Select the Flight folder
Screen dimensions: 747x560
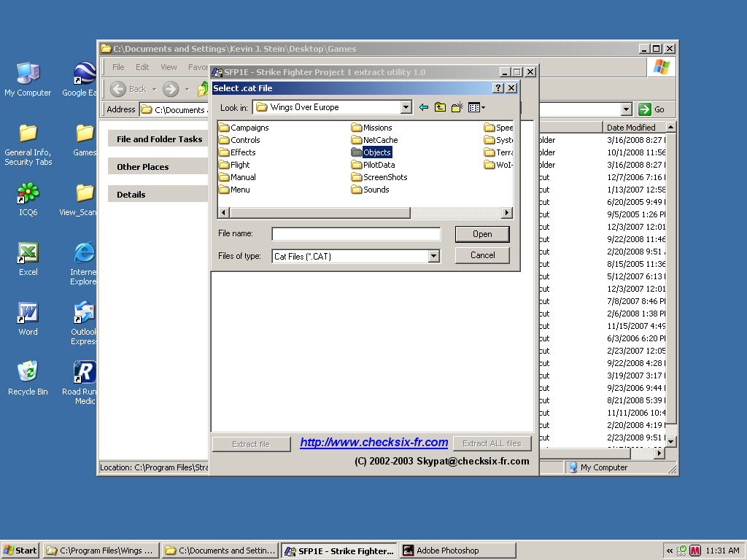tap(234, 165)
